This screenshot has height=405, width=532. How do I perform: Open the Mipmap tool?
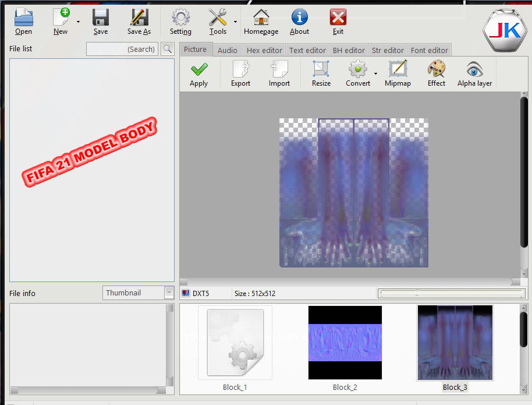click(398, 69)
